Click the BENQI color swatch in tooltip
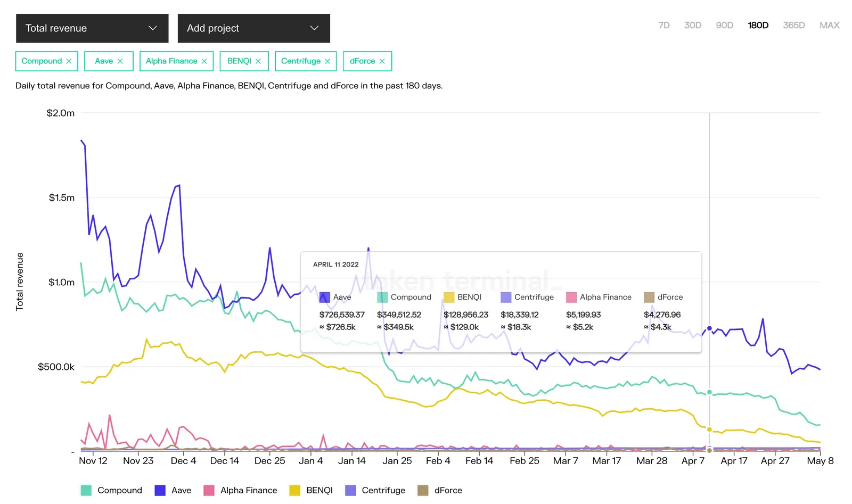The image size is (852, 504). (449, 297)
